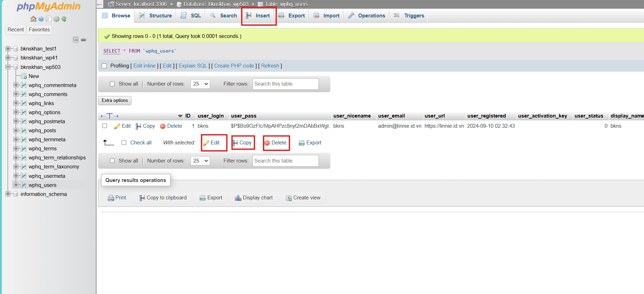Collapse the bknskhan_wp503 database tree
Viewport: 644px width, 294px height.
pyautogui.click(x=8, y=67)
